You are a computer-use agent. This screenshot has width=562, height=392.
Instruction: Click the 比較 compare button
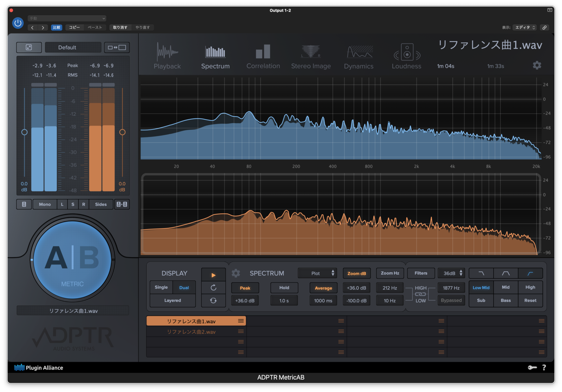point(57,27)
